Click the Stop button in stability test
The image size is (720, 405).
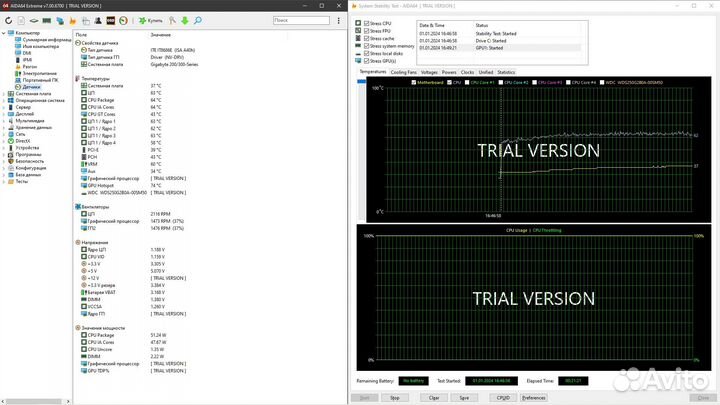[x=395, y=398]
